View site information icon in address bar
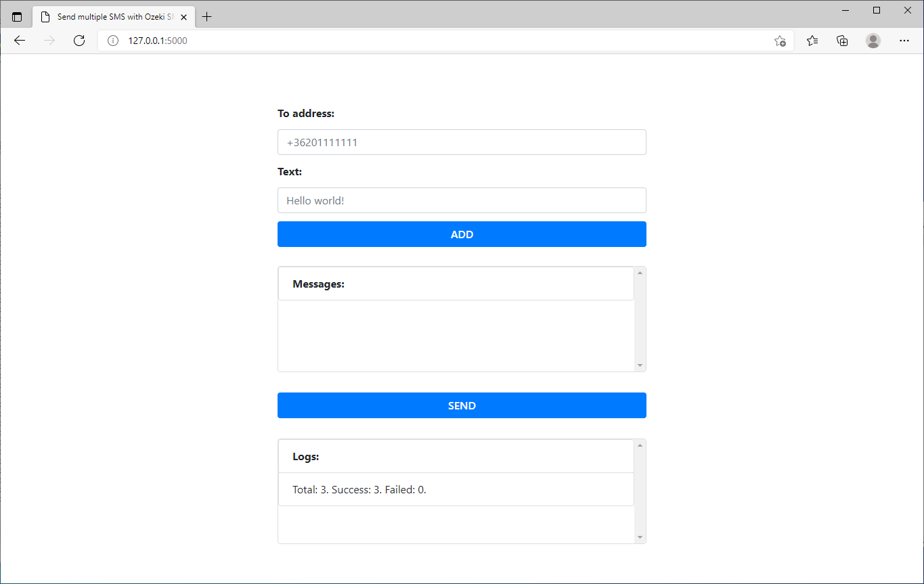 coord(113,41)
